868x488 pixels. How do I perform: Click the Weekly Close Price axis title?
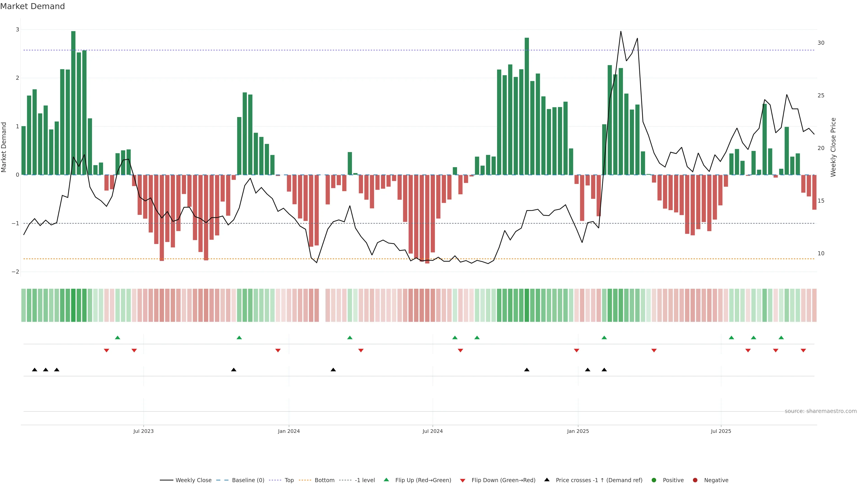833,147
